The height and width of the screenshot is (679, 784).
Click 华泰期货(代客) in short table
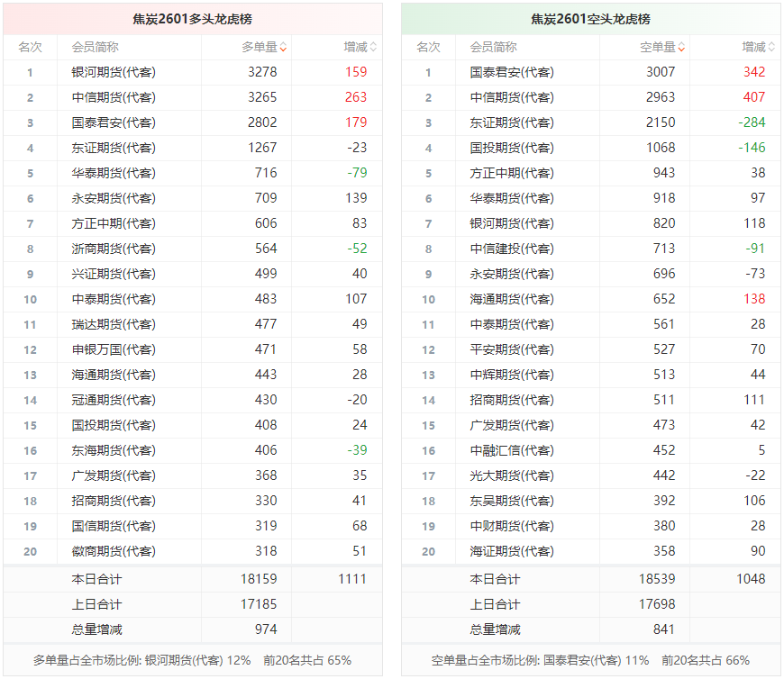click(x=512, y=198)
